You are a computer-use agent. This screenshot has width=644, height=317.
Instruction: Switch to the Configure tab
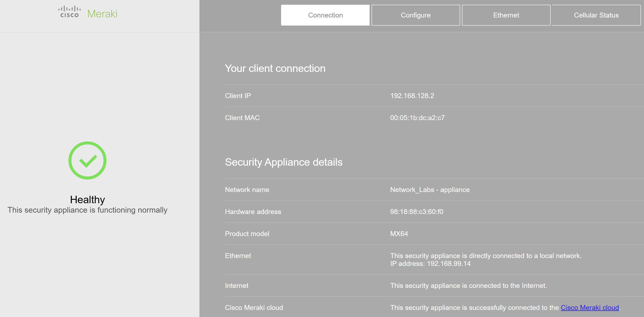click(x=415, y=15)
